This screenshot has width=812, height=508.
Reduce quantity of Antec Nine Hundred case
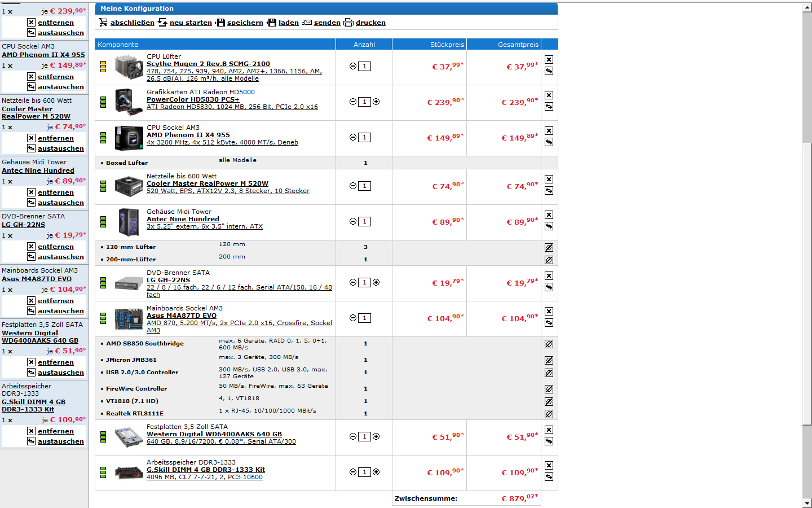(x=353, y=222)
